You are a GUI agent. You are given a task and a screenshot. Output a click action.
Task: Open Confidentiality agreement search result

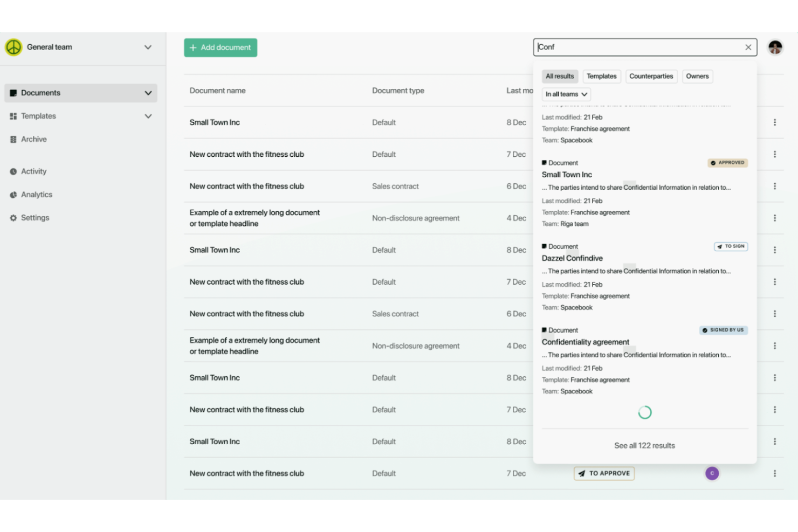pyautogui.click(x=586, y=342)
